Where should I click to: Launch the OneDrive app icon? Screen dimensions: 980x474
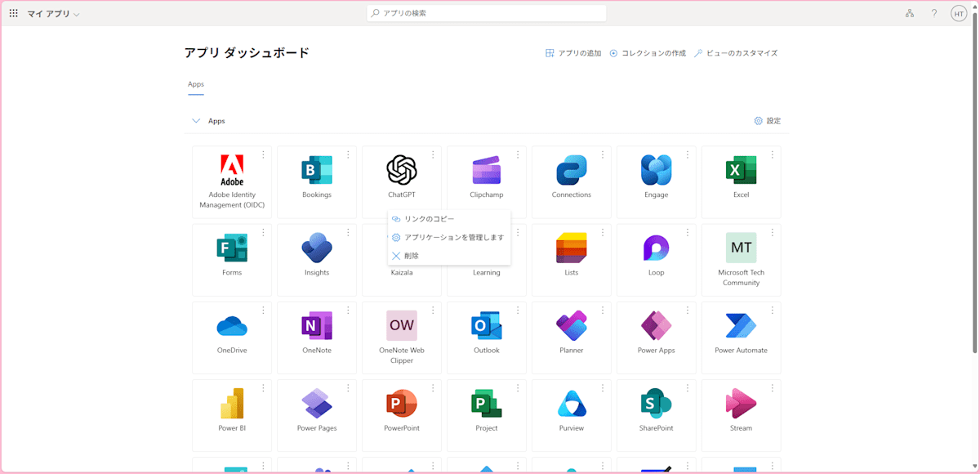point(232,325)
